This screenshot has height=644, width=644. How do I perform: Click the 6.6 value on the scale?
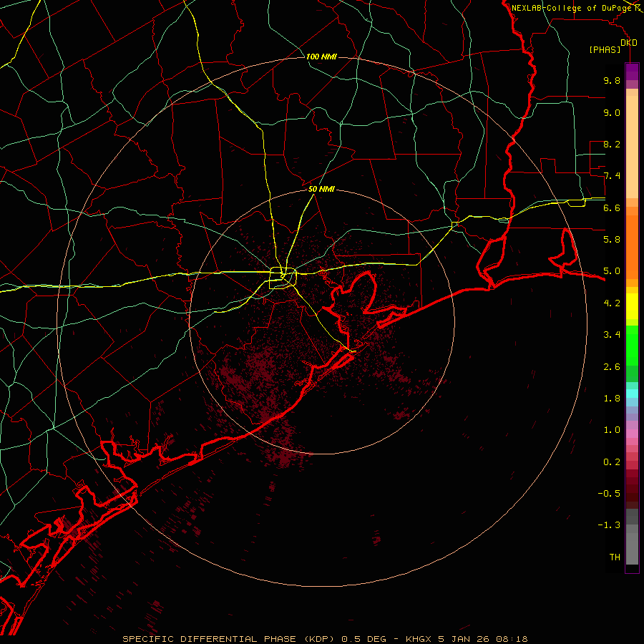(x=612, y=208)
